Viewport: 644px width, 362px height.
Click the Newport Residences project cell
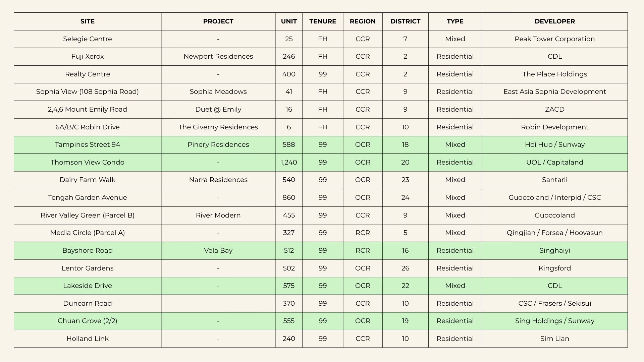[x=218, y=56]
